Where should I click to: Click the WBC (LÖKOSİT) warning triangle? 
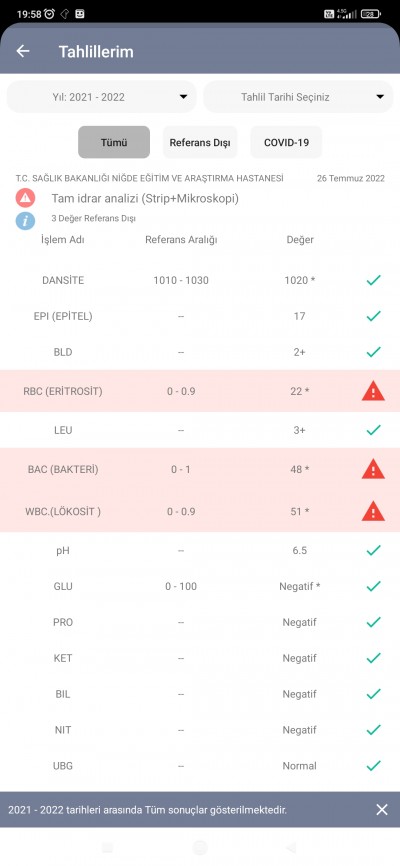tap(373, 511)
